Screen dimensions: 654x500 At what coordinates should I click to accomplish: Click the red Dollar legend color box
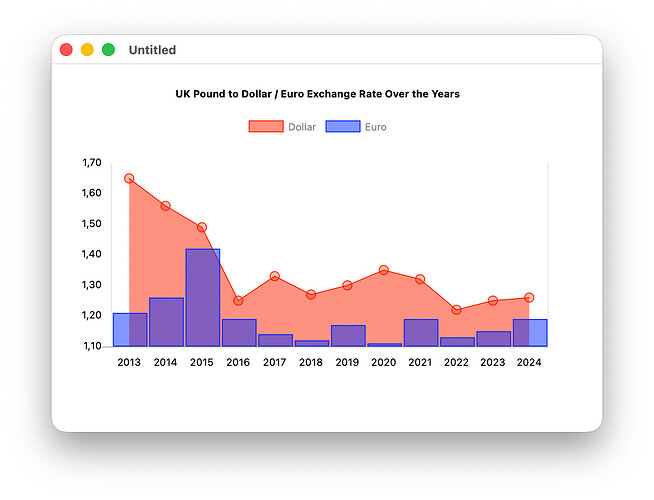pyautogui.click(x=266, y=127)
